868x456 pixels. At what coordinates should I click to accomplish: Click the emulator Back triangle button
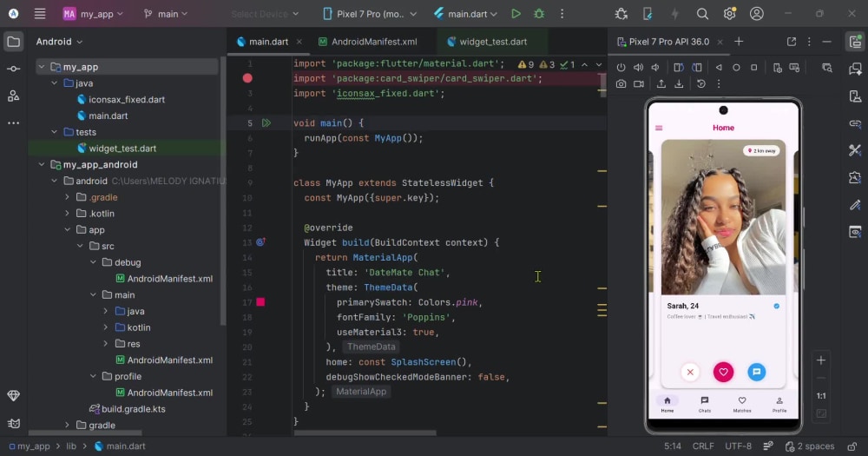click(719, 68)
